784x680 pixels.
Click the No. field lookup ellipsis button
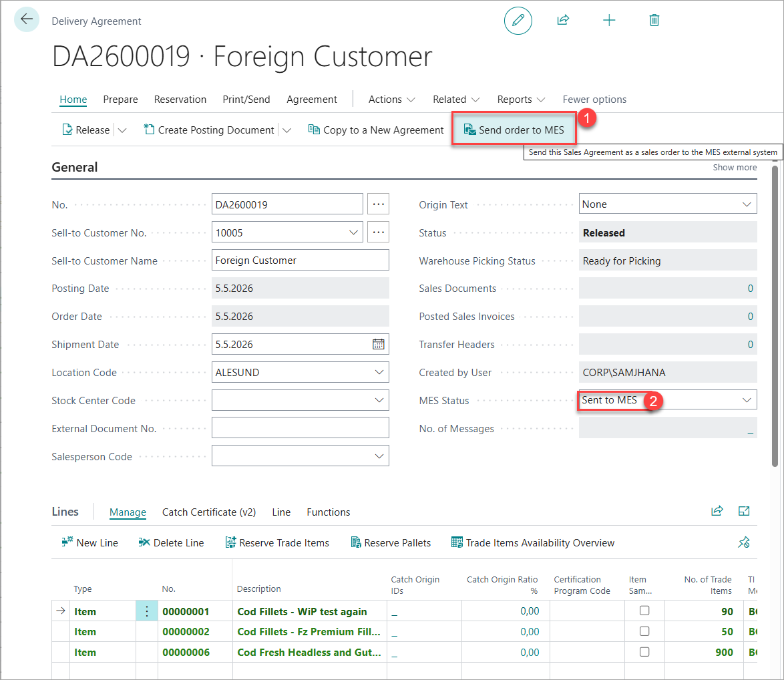click(x=379, y=204)
